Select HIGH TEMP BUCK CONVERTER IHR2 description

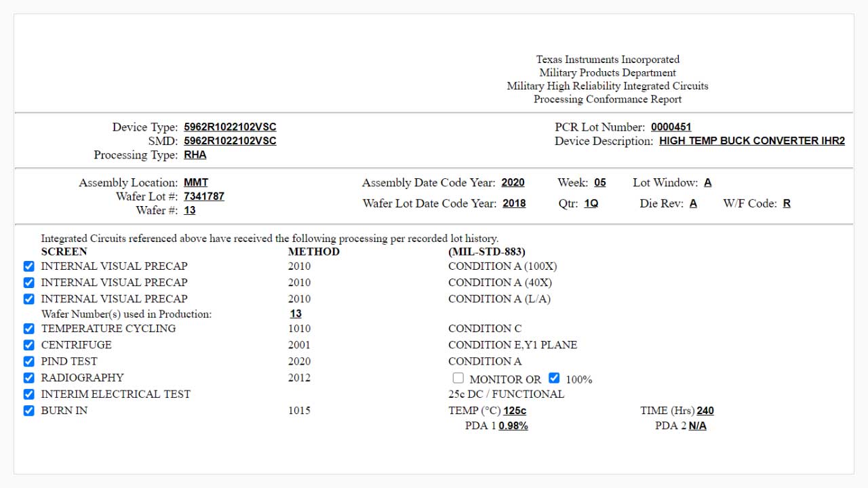752,141
